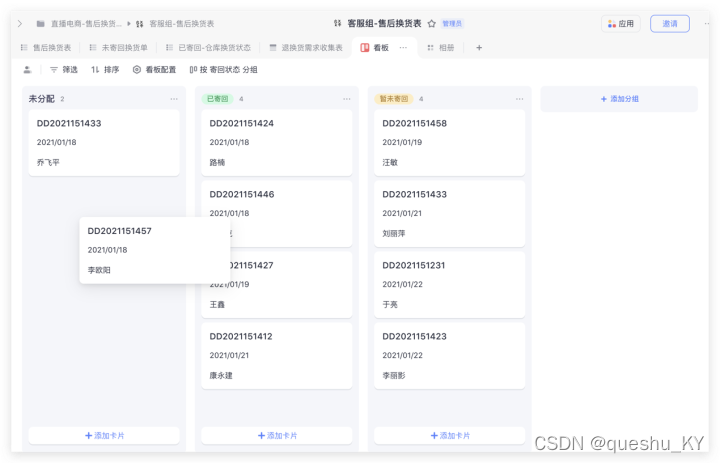Click the 暂未寄回 yellow status tag
The image size is (720, 463).
[x=394, y=99]
